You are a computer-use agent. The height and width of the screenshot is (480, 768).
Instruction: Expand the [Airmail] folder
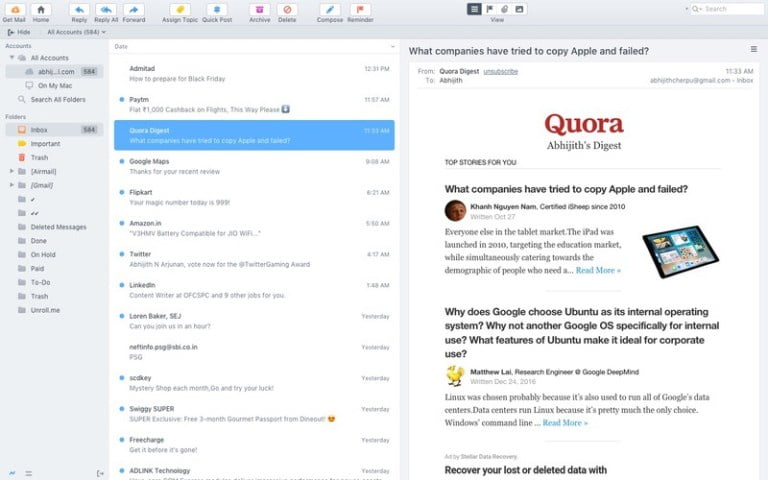(12, 171)
